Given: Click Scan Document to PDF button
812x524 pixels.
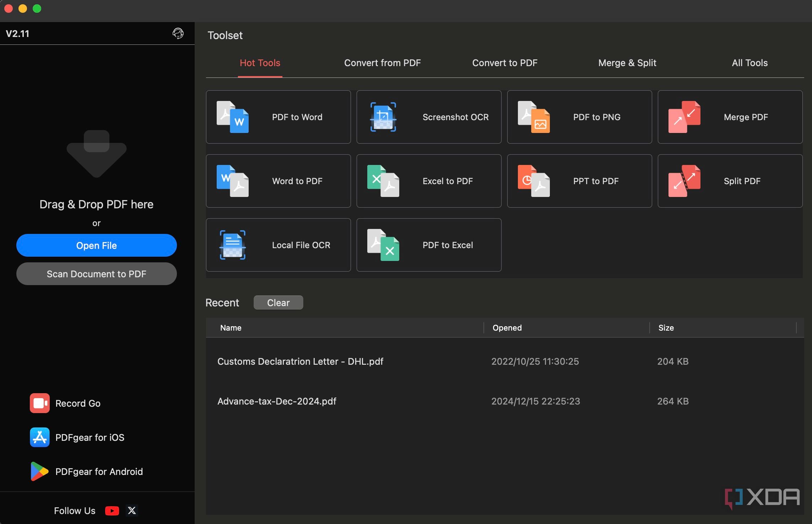Looking at the screenshot, I should click(96, 274).
